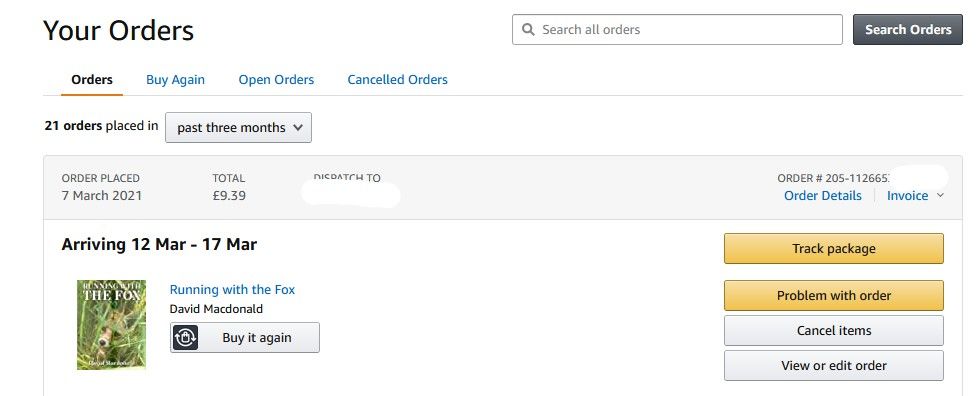
Task: Click the Search Orders button
Action: coord(908,29)
